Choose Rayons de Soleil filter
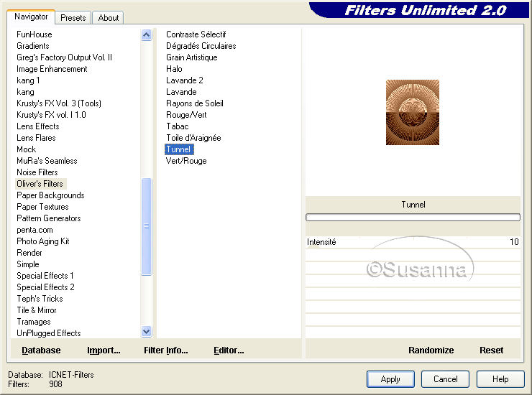 (194, 103)
